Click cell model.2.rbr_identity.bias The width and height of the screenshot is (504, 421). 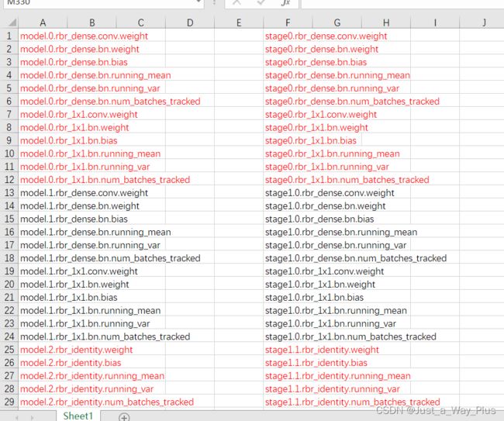pos(71,363)
